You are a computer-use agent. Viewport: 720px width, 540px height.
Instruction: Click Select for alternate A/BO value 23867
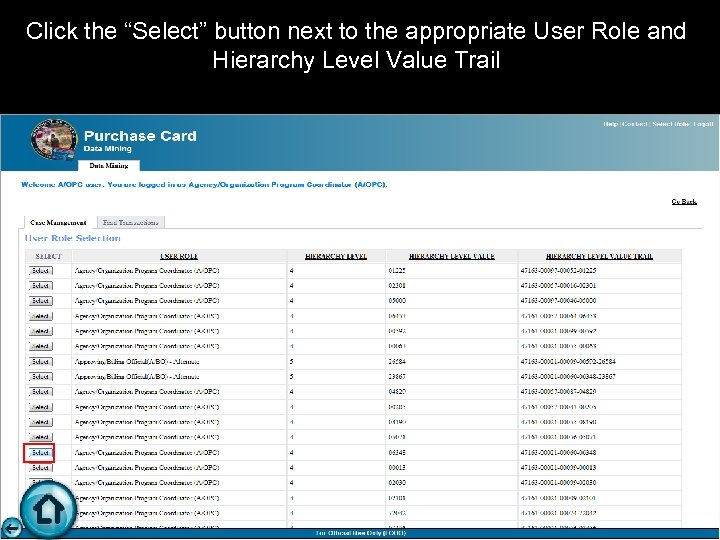[40, 377]
